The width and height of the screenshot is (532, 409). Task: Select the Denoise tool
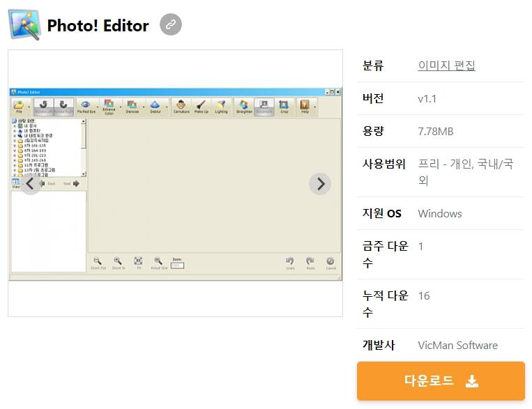pos(132,107)
